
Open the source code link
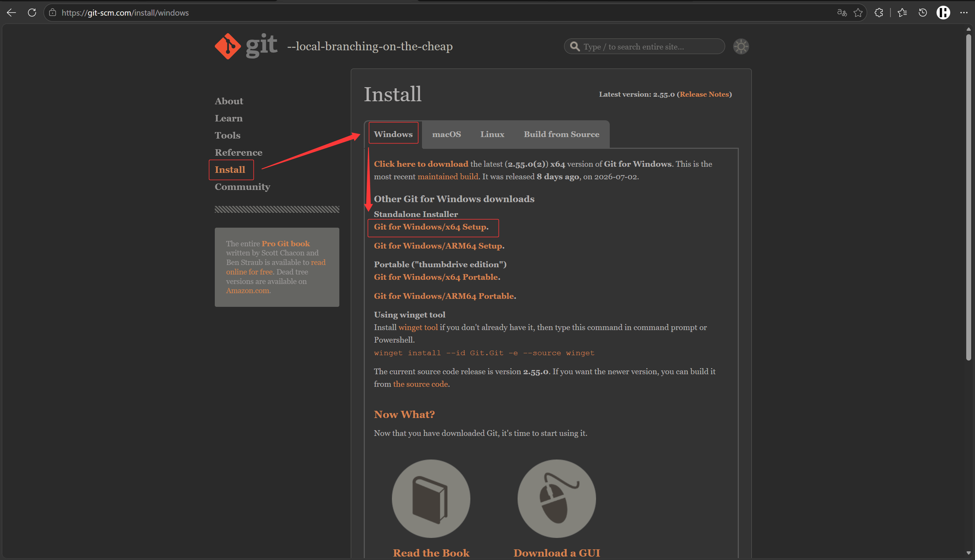[420, 384]
